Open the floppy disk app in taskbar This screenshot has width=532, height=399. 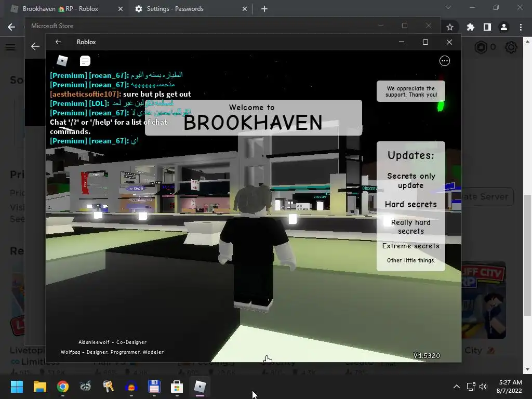pos(154,387)
